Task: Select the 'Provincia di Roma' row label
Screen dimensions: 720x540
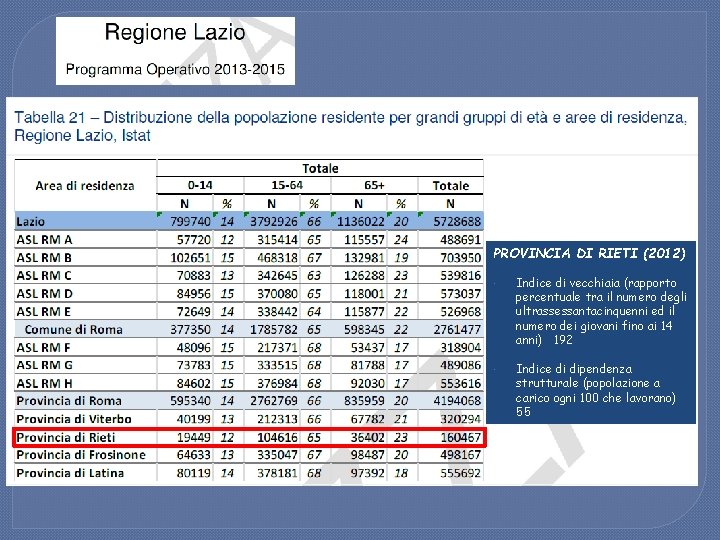Action: 69,401
